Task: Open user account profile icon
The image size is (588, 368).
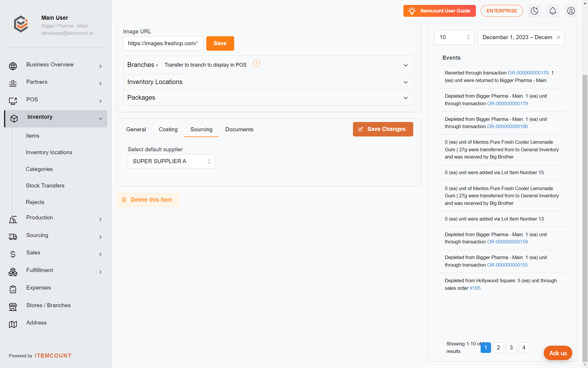Action: tap(571, 11)
